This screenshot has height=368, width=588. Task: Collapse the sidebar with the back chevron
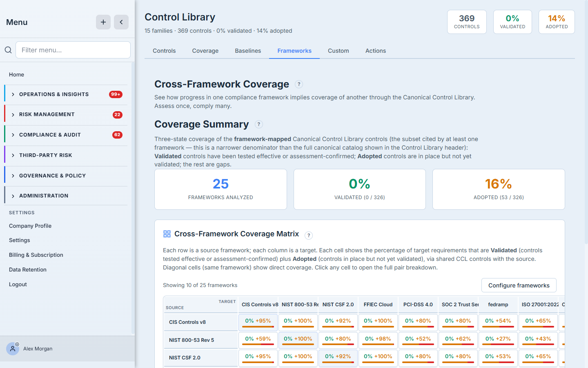pyautogui.click(x=121, y=22)
